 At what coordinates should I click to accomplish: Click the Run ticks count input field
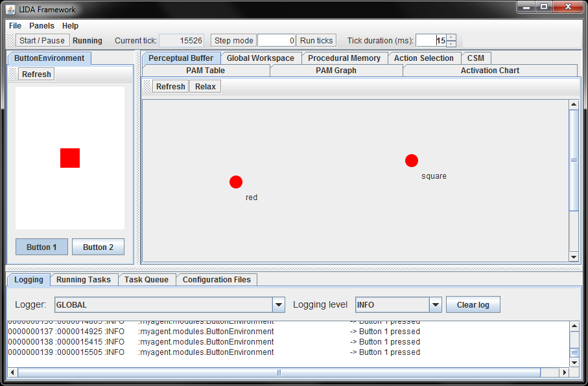pos(277,40)
